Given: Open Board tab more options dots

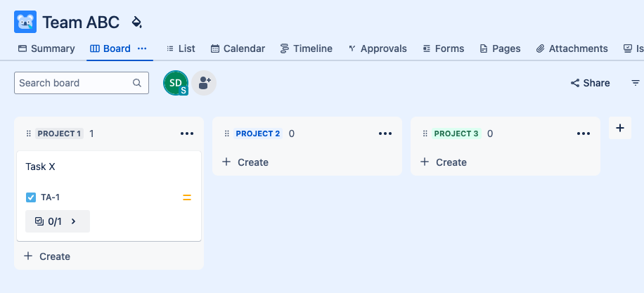Looking at the screenshot, I should click(142, 48).
